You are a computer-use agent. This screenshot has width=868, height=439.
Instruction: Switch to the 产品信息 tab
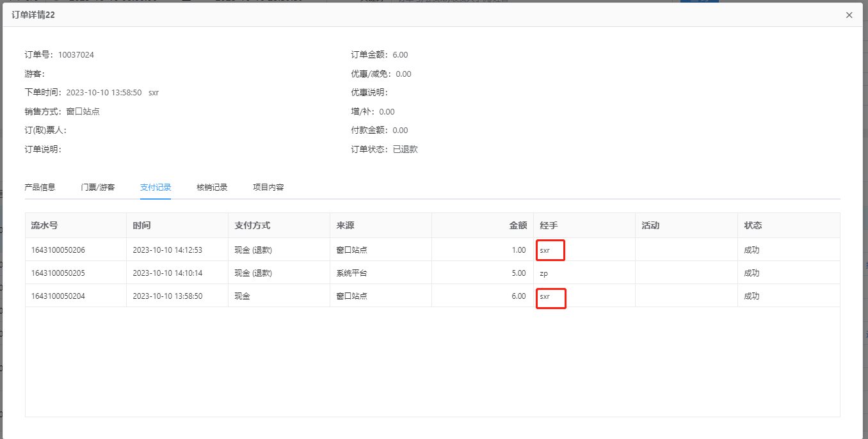(x=40, y=188)
